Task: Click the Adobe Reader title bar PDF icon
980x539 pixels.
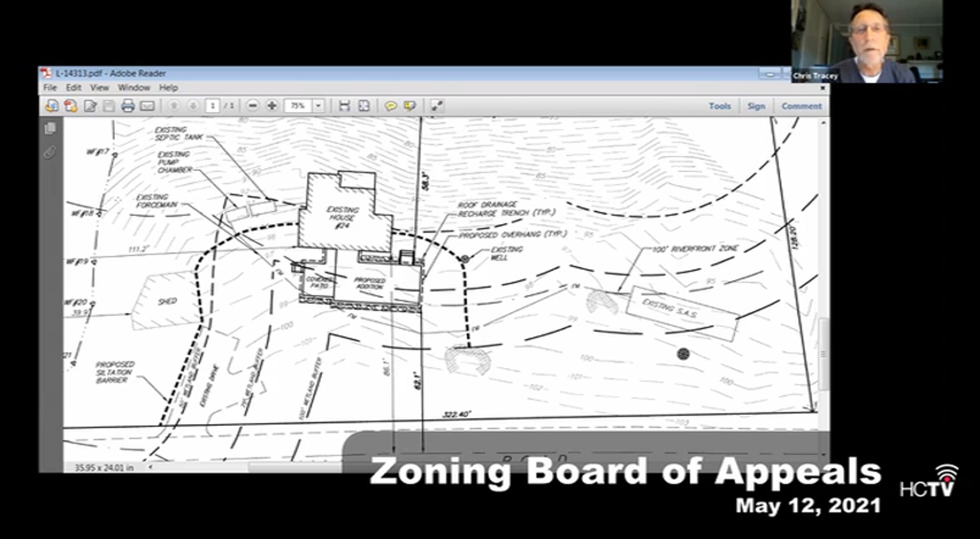Action: point(46,73)
